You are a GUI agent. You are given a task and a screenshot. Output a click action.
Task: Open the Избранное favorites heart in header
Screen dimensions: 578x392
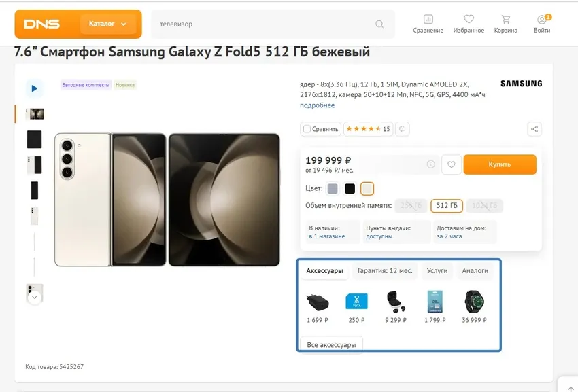pyautogui.click(x=469, y=20)
